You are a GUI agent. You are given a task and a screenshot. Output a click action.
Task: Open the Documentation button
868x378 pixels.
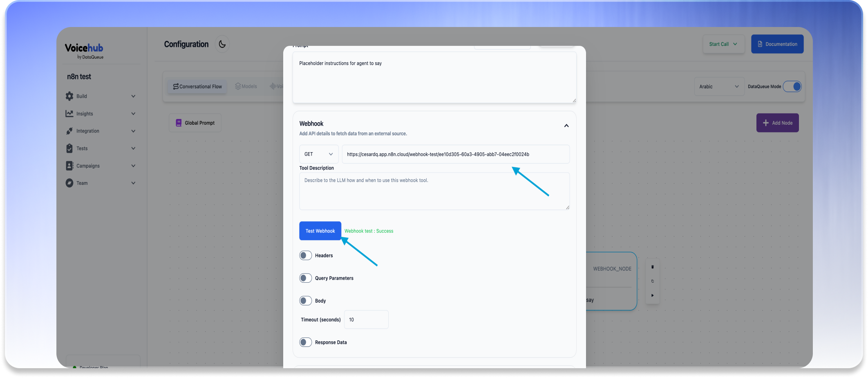pyautogui.click(x=777, y=44)
